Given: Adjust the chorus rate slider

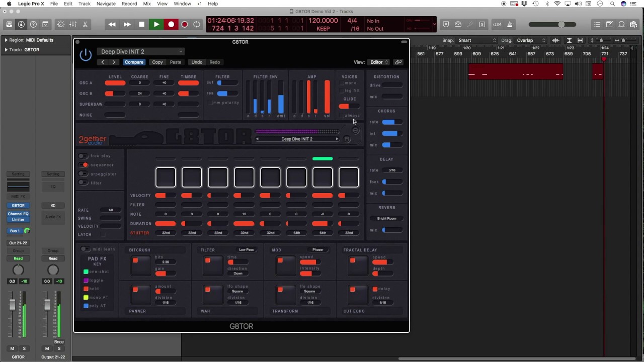Looking at the screenshot, I should [x=392, y=122].
